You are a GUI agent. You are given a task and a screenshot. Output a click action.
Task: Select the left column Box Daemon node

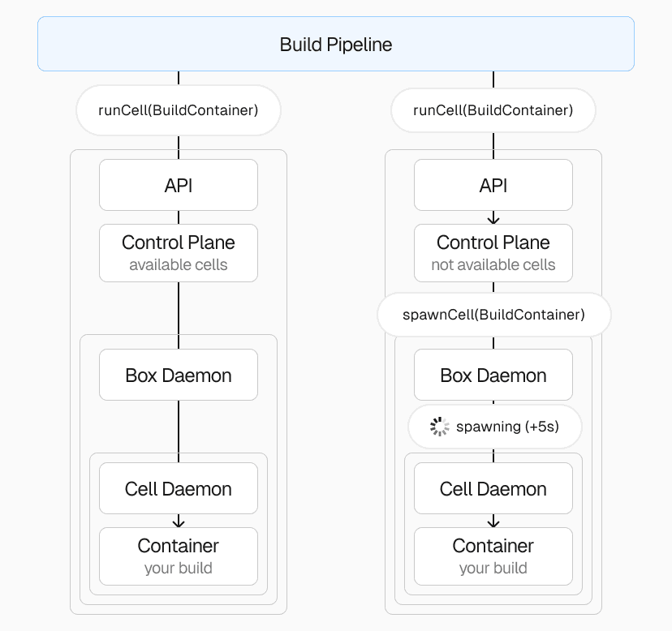(179, 375)
